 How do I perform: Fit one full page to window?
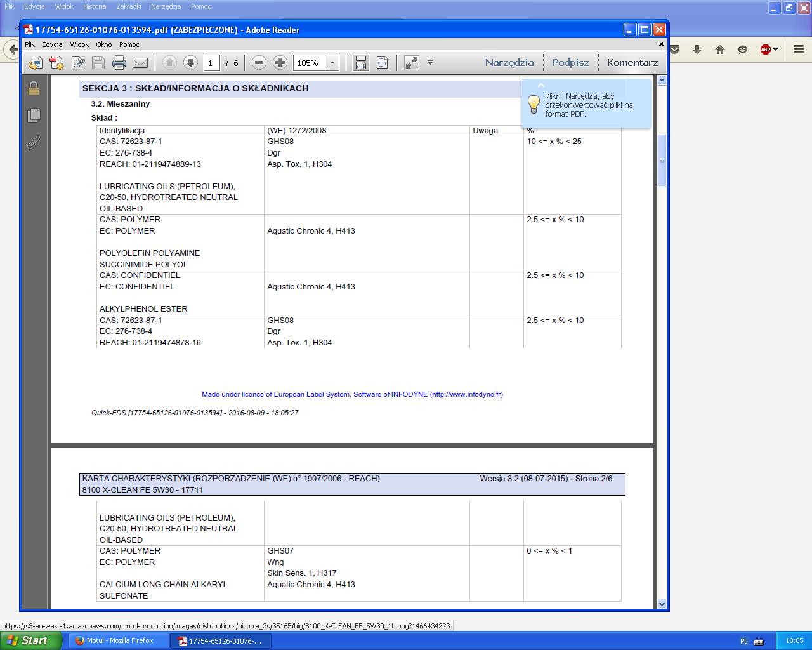382,63
